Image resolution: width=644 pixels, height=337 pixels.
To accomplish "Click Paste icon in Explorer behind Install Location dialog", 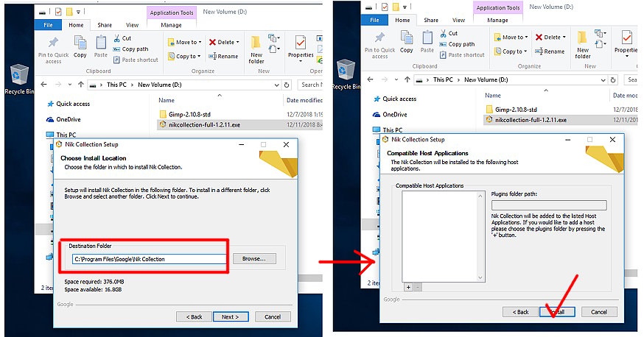I will [x=101, y=46].
